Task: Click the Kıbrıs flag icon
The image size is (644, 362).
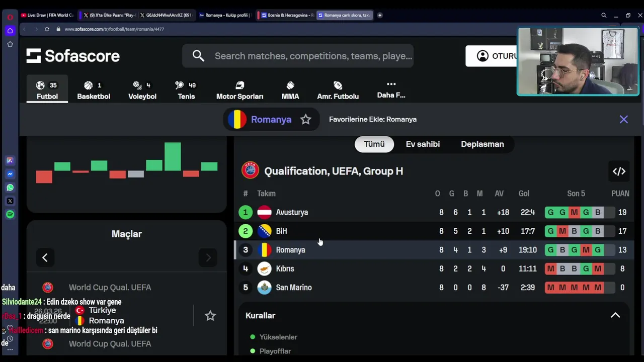Action: coord(264,269)
